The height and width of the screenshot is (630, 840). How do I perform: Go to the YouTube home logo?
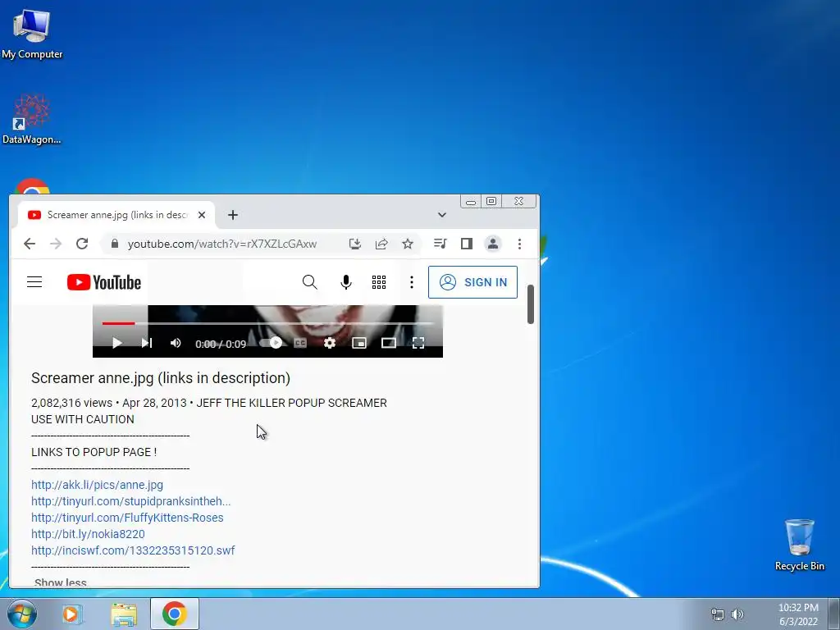click(x=104, y=282)
